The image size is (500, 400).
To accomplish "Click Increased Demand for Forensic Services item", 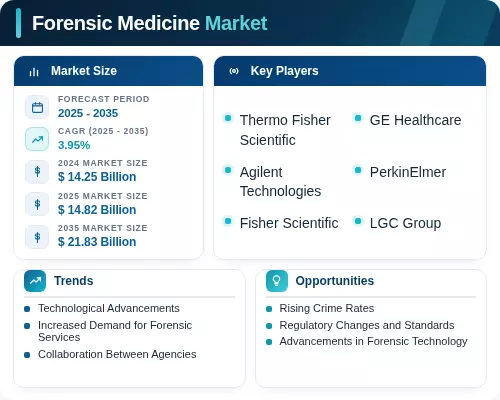I will (x=115, y=331).
